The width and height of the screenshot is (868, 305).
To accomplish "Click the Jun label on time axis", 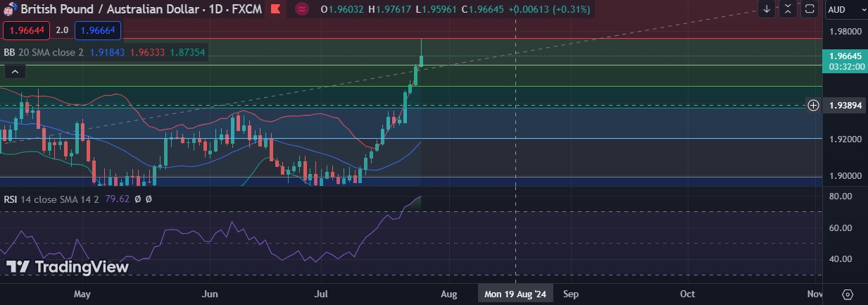I will [x=209, y=294].
